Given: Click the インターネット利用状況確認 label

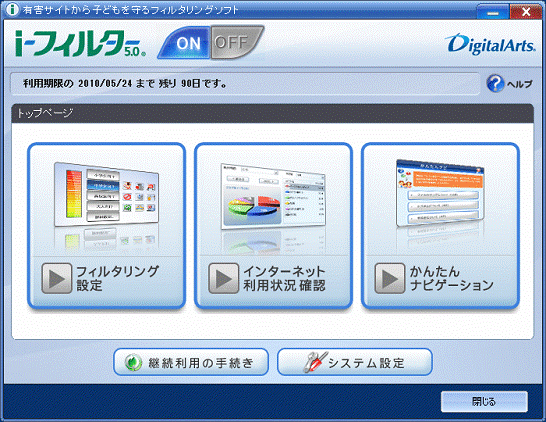Looking at the screenshot, I should (284, 278).
